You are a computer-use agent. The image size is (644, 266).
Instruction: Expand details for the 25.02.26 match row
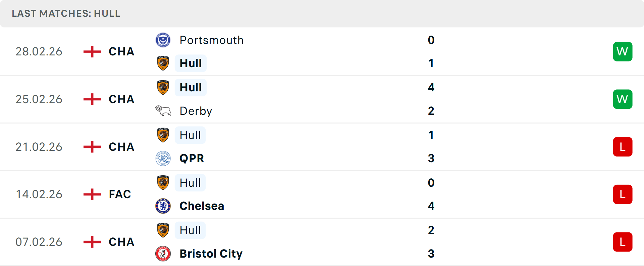[x=322, y=99]
